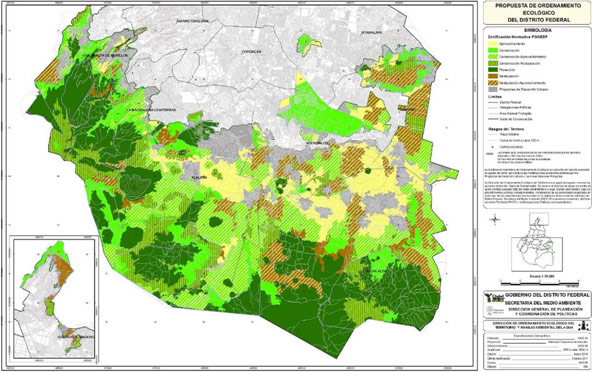592x372 pixels.
Task: Click the map title Propuesta de Ordenamiento Ecológico
Action: click(538, 13)
